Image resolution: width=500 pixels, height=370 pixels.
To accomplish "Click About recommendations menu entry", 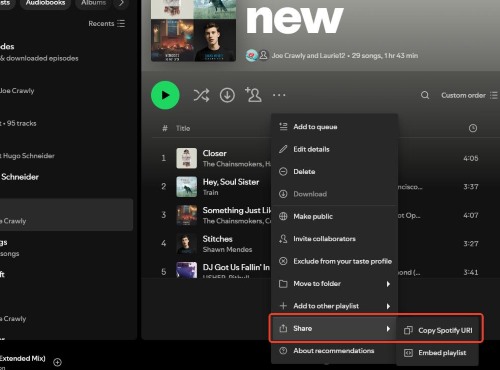I will [x=334, y=351].
